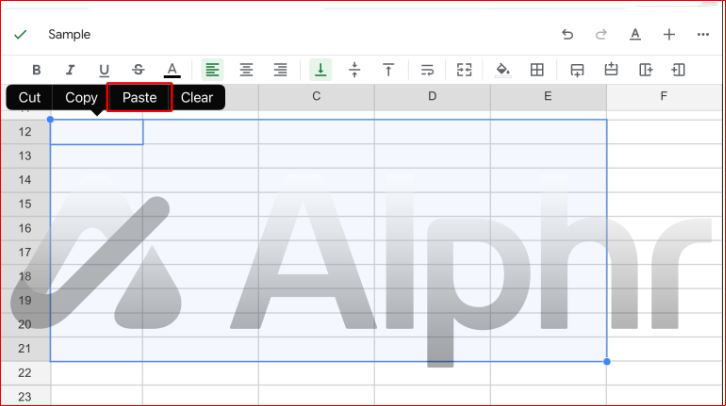Toggle bold formatting
Viewport: 726px width, 406px height.
pyautogui.click(x=36, y=70)
